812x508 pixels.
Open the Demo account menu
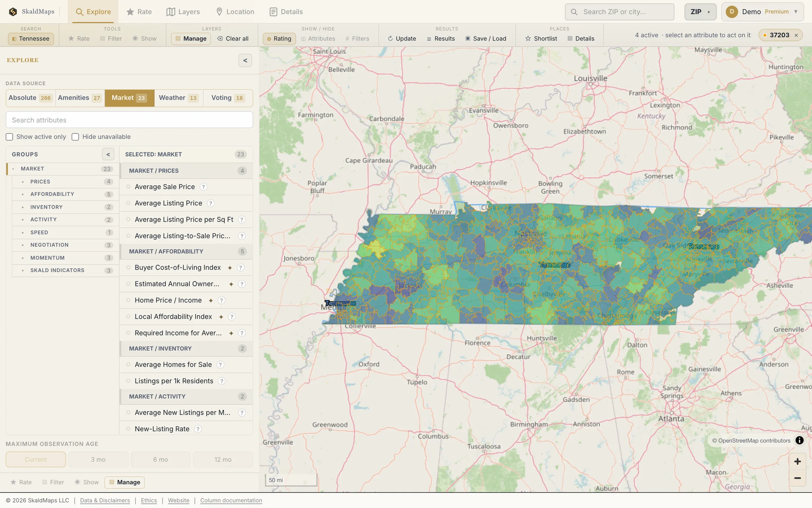click(x=763, y=12)
